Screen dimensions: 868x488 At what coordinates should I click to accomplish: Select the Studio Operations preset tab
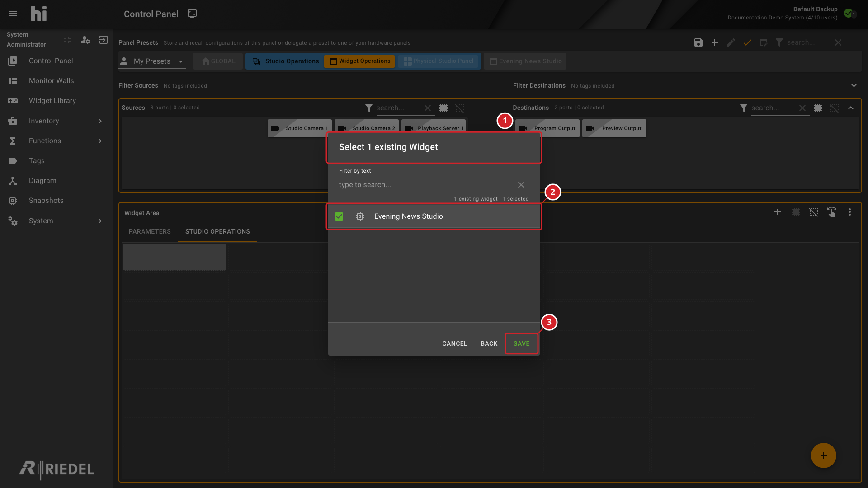pyautogui.click(x=285, y=61)
